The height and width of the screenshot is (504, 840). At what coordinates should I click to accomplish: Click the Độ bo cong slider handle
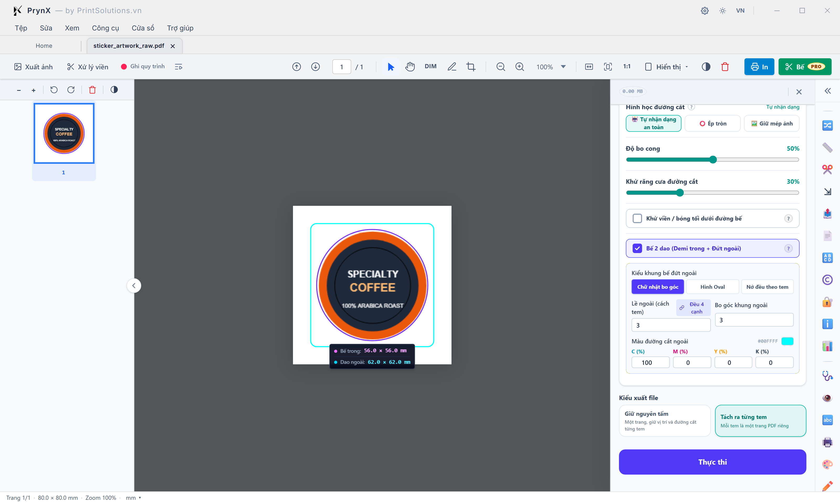click(x=713, y=159)
